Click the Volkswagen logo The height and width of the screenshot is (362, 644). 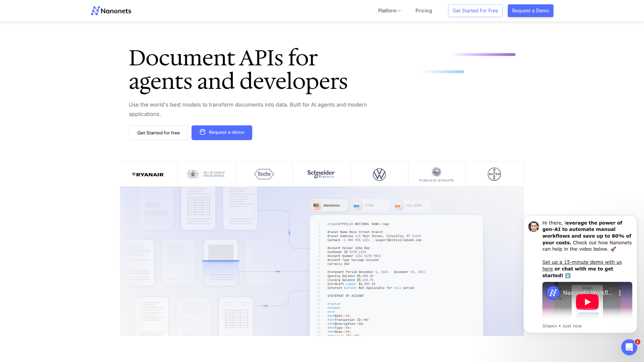pyautogui.click(x=379, y=174)
